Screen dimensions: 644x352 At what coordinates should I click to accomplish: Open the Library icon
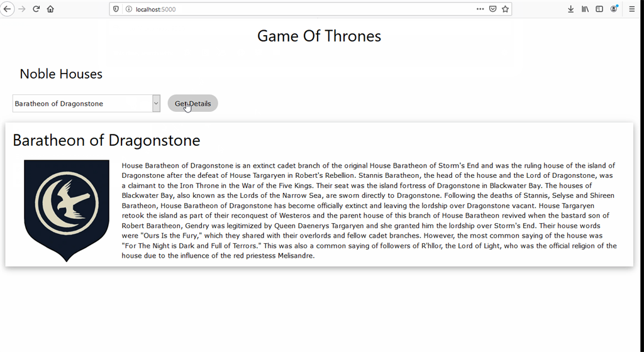[585, 9]
